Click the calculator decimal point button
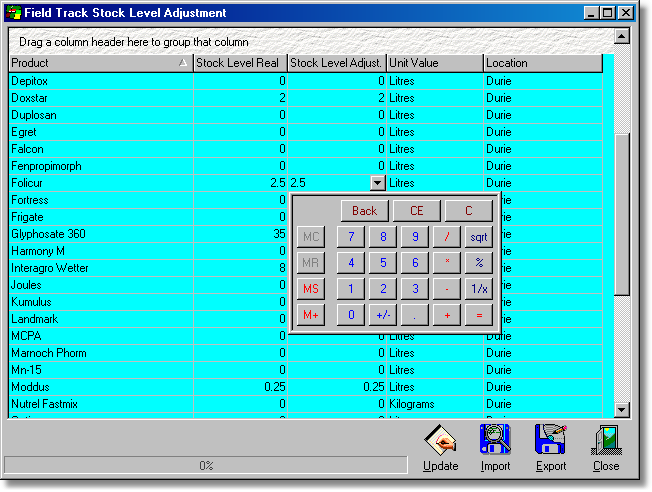652x492 pixels. coord(415,315)
